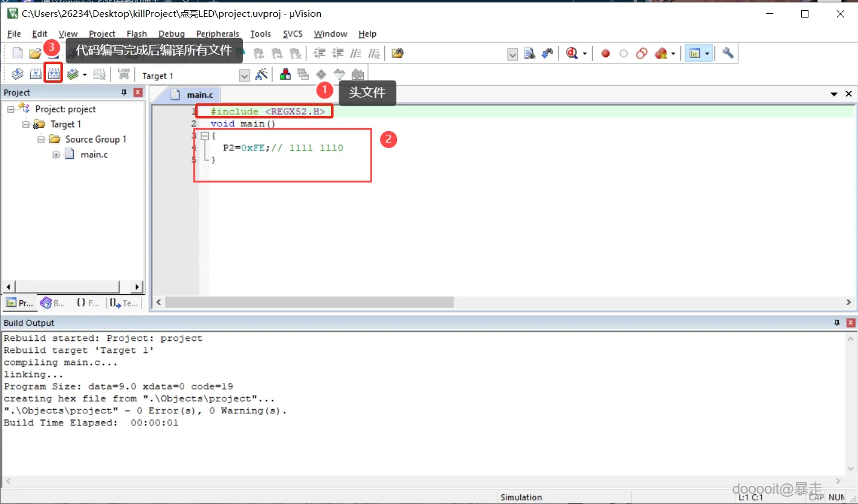Pin the Project panel with the pushpin
858x504 pixels.
[x=124, y=92]
